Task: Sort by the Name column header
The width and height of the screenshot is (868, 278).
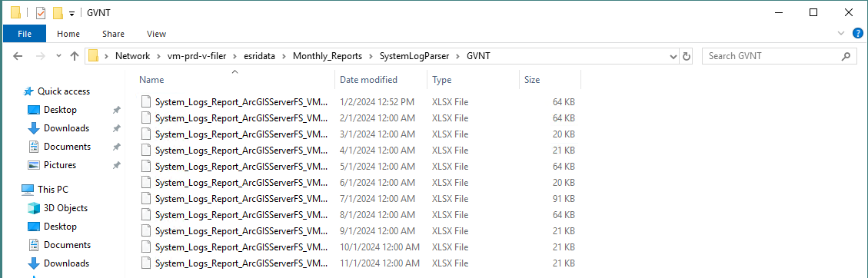Action: tap(234, 80)
